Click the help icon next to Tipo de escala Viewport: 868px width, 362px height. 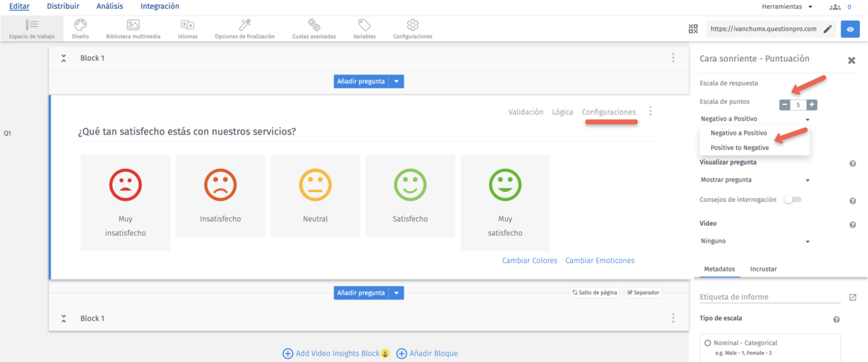pyautogui.click(x=836, y=319)
